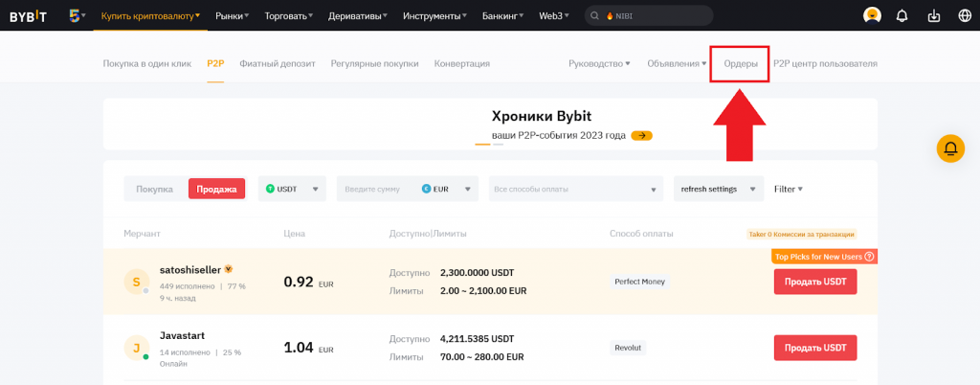Open the Web3 menu
The height and width of the screenshot is (385, 980).
(x=554, y=15)
